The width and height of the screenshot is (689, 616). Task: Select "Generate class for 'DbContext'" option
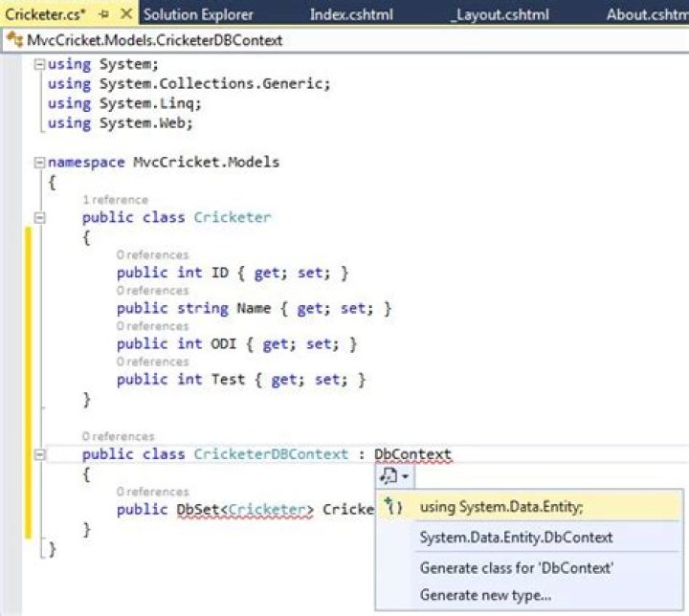click(516, 567)
